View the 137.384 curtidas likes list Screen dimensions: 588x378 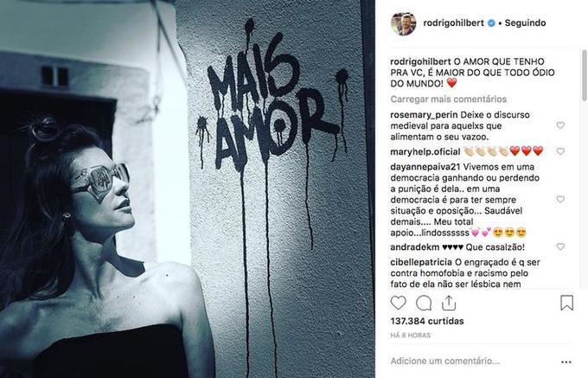(x=427, y=321)
